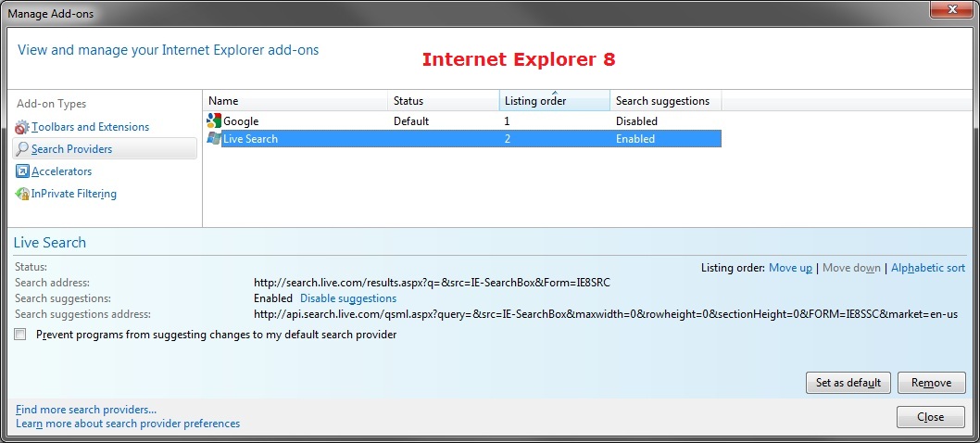Viewport: 980px width, 443px height.
Task: Click the Google provider icon
Action: click(214, 120)
